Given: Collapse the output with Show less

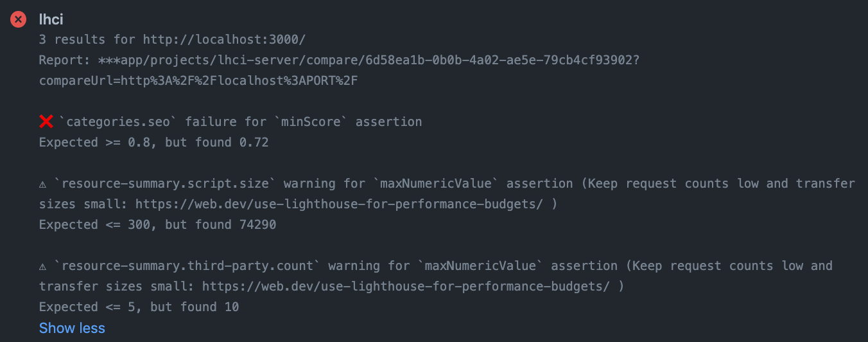Looking at the screenshot, I should [72, 328].
